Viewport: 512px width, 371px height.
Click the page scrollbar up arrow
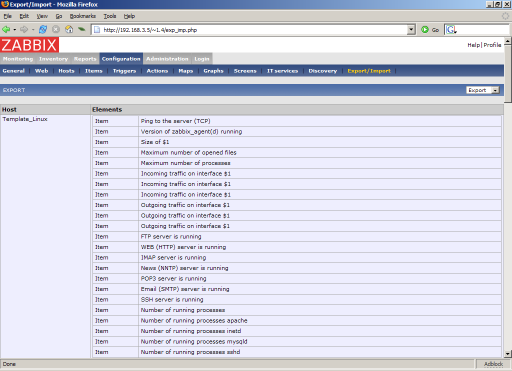click(x=508, y=41)
